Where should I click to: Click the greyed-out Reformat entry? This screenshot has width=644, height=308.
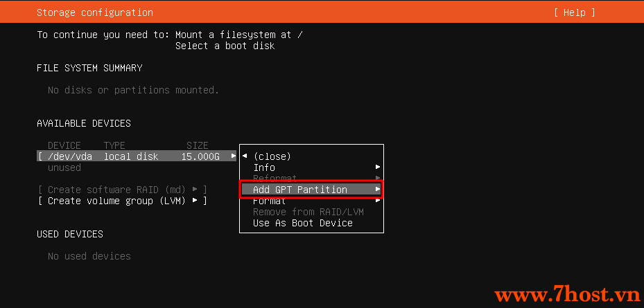click(275, 178)
